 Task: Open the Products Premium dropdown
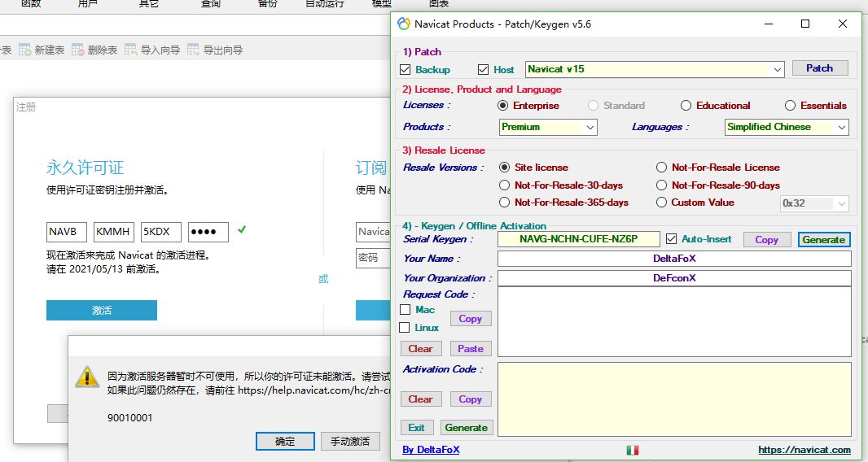point(548,127)
